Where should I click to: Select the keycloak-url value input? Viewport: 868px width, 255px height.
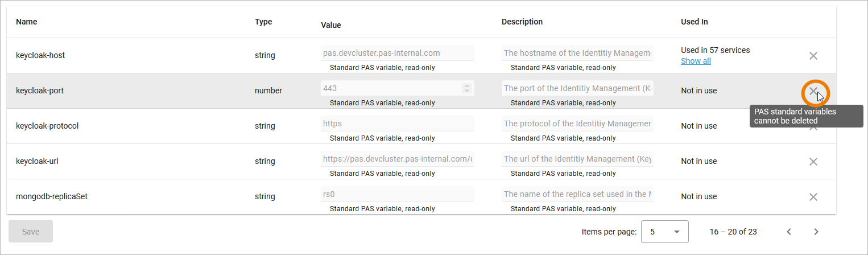click(397, 159)
